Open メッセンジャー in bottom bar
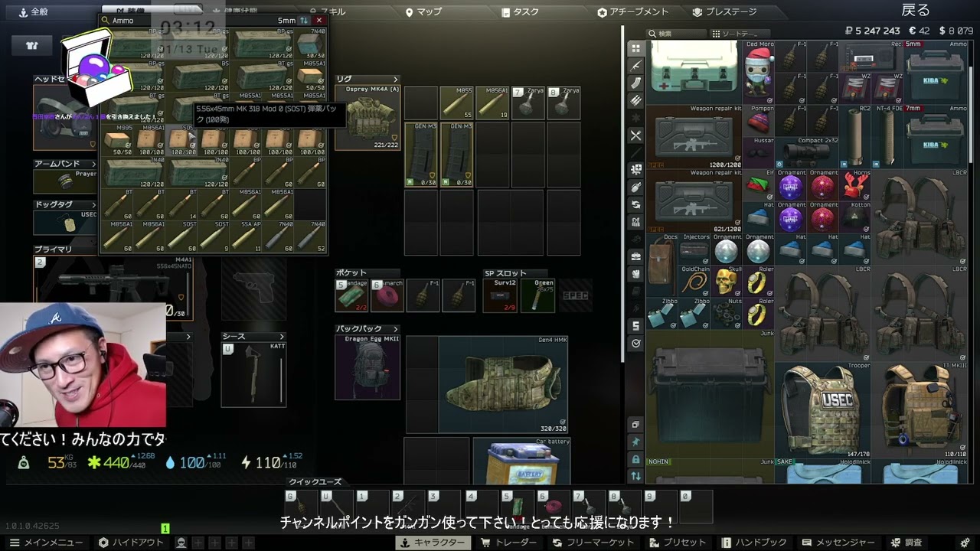Viewport: 980px width, 551px height. click(839, 543)
